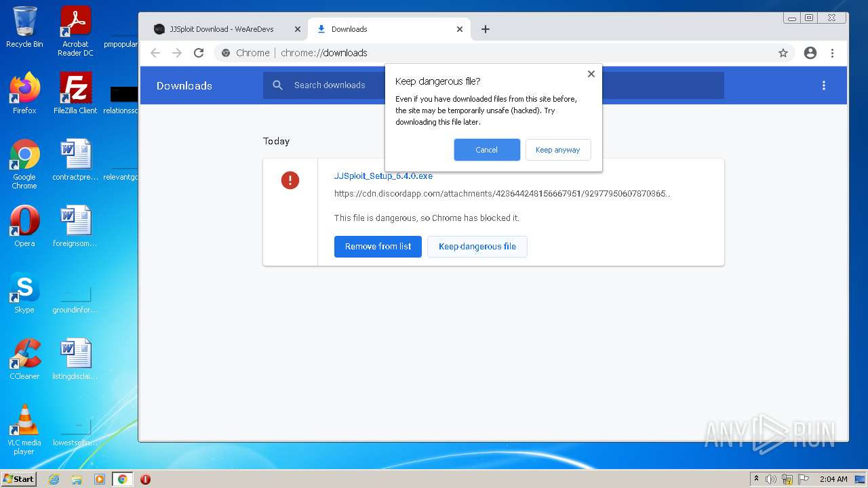Close the Keep dangerous file dialog
Viewport: 868px width, 488px height.
[x=591, y=74]
